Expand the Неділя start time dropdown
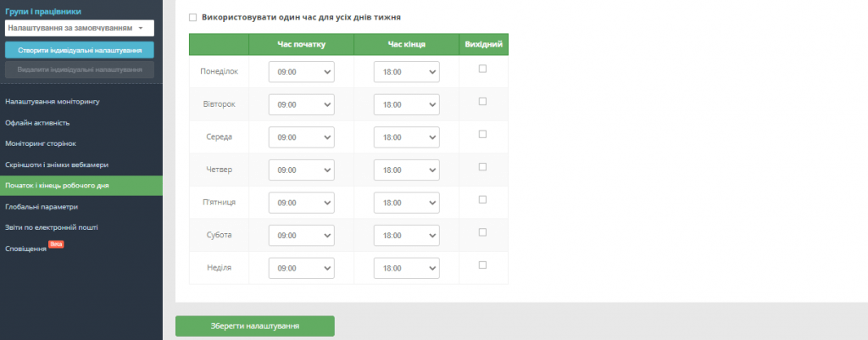Image resolution: width=868 pixels, height=340 pixels. (301, 268)
